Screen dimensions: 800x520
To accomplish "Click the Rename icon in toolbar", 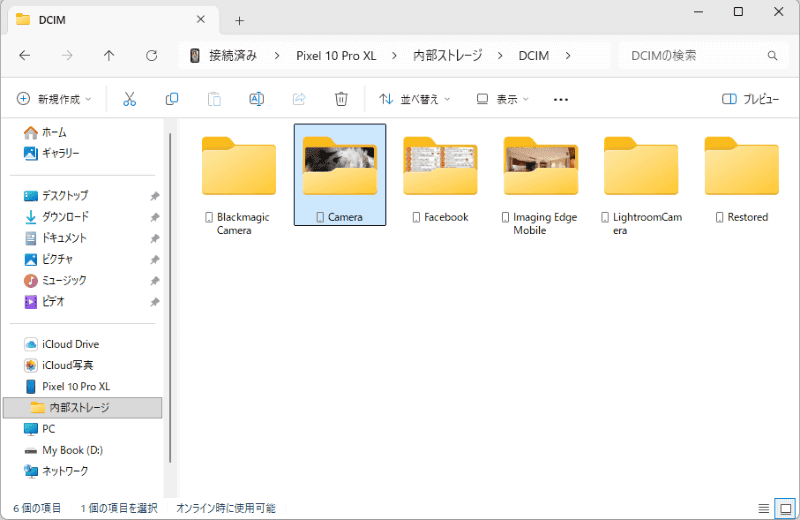I will (257, 99).
